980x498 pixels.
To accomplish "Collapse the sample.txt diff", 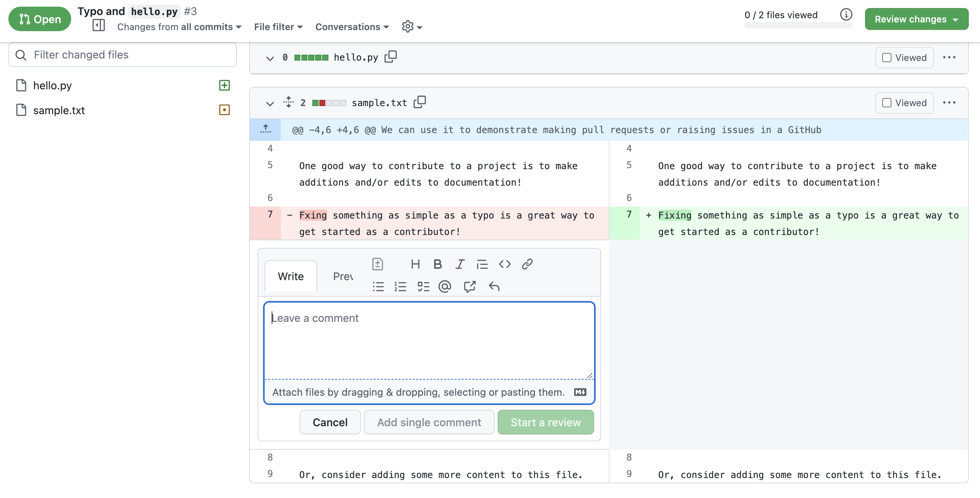I will tap(270, 104).
